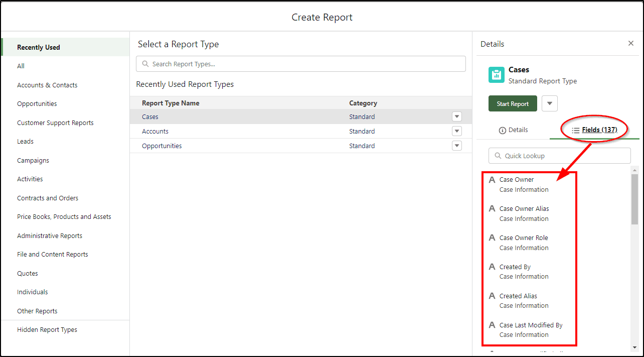Click the text-type icon beside Created Alias
Viewport: 644px width, 357px height.
(x=492, y=296)
